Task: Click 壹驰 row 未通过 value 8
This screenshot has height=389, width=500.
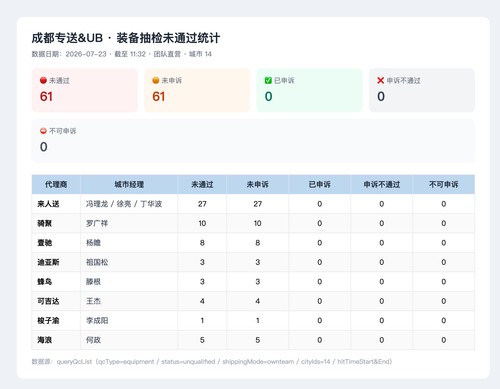Action: point(202,243)
